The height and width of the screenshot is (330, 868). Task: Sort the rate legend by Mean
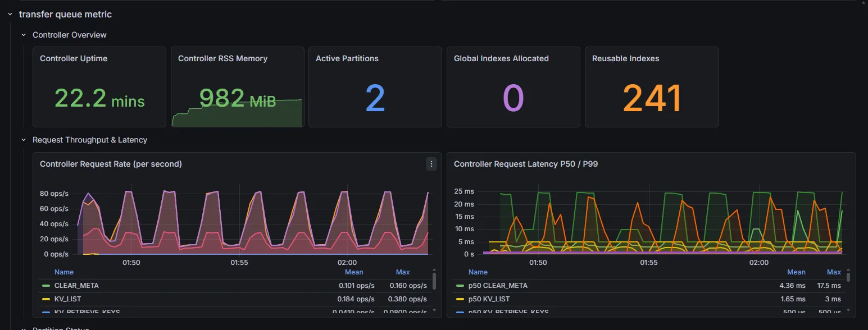pyautogui.click(x=354, y=272)
